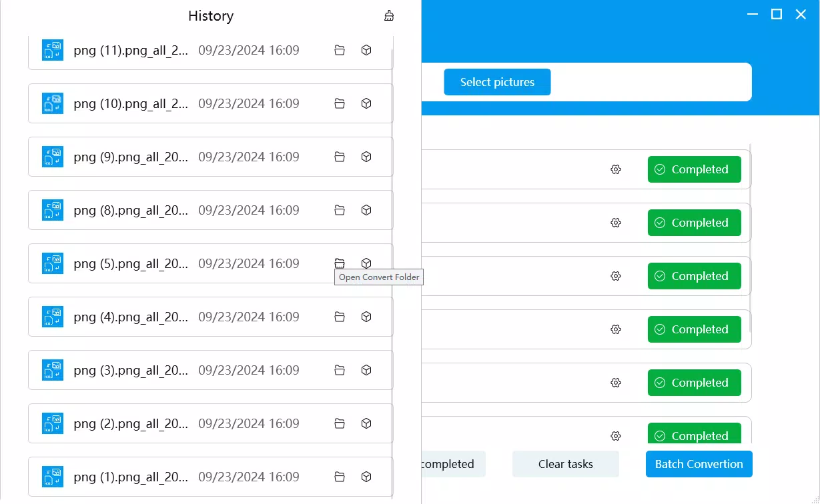Click the ICO file icon of png (1)
The height and width of the screenshot is (504, 820).
(x=53, y=477)
